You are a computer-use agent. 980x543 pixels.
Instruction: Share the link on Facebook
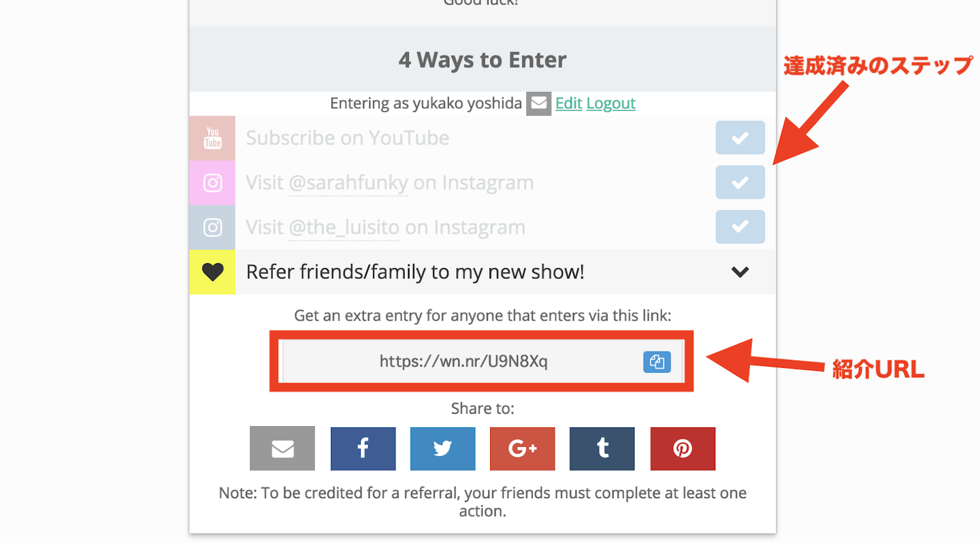pos(363,449)
